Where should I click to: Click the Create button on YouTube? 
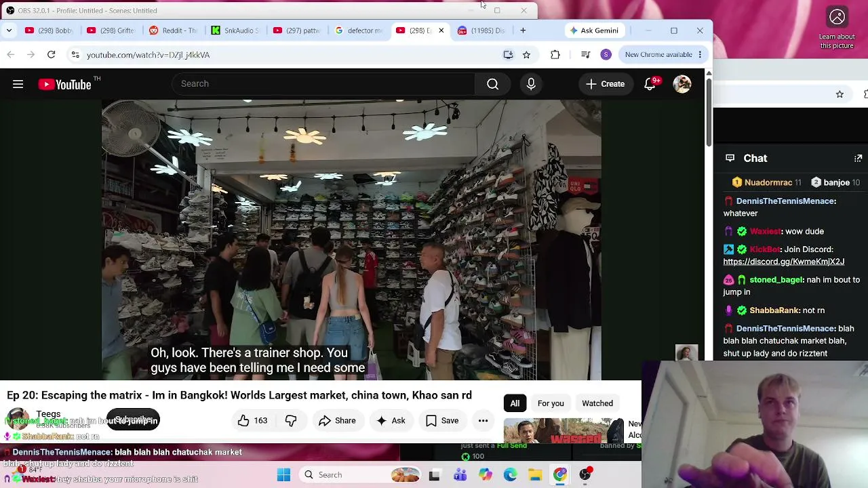click(x=606, y=84)
